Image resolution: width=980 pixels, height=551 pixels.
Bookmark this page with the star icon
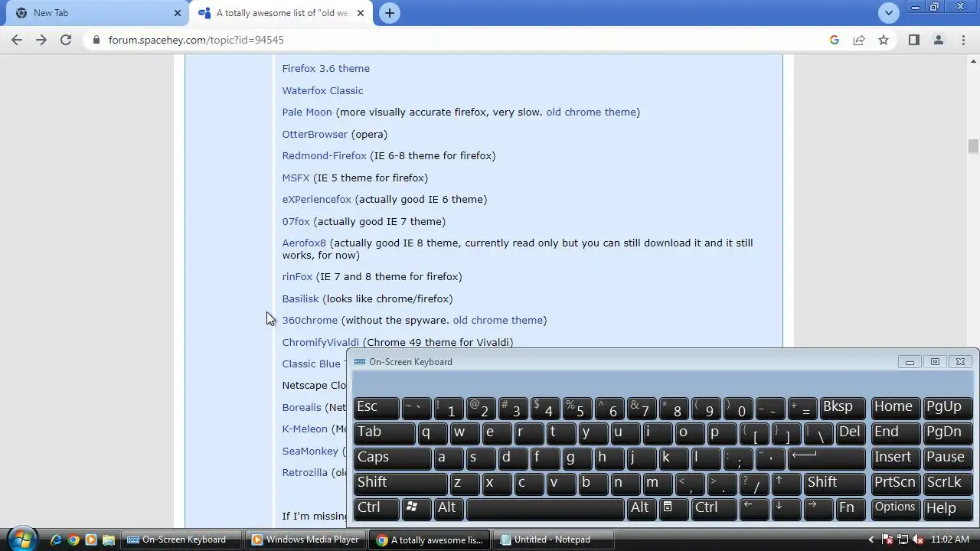tap(884, 40)
